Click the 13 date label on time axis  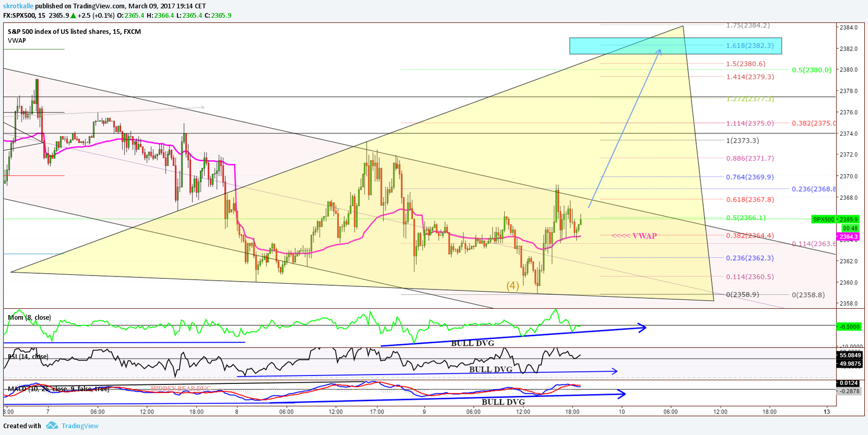[x=827, y=412]
